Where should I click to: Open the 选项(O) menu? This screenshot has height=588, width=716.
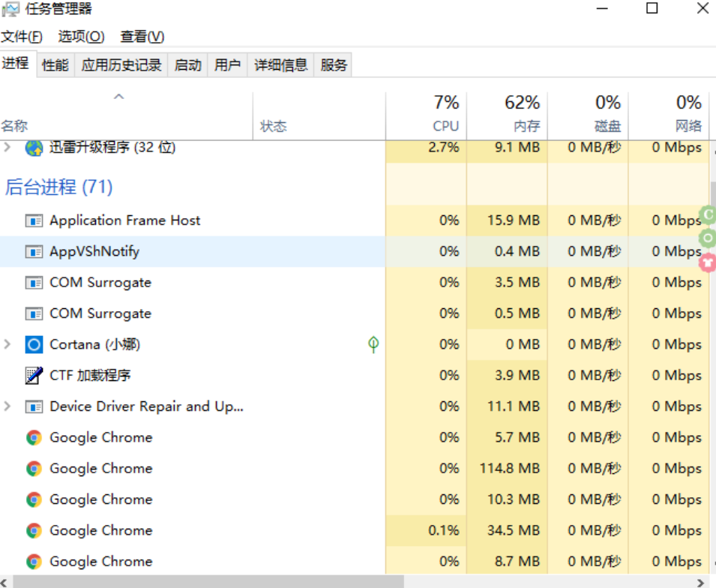81,37
